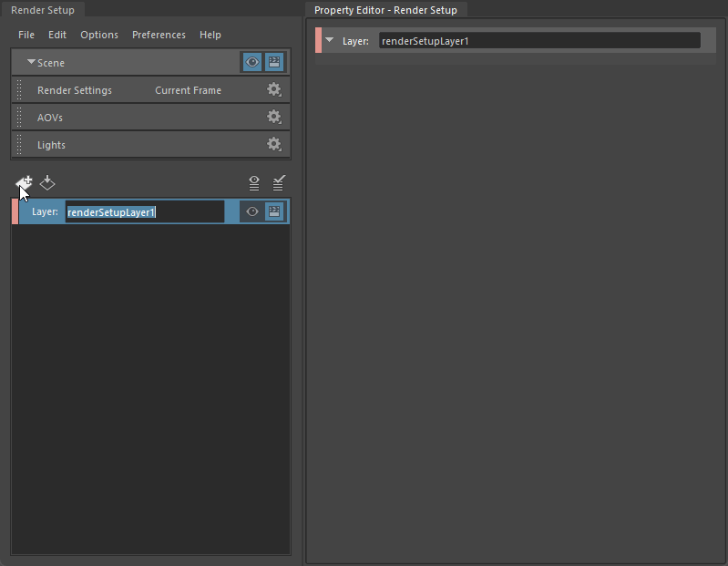This screenshot has height=566, width=728.
Task: Click the Layer name field in Property Editor
Action: point(538,41)
